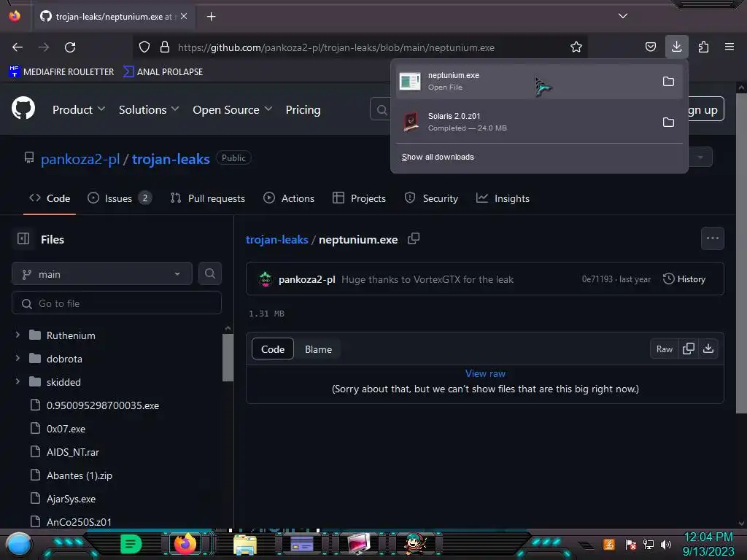Open the History link
The height and width of the screenshot is (560, 747).
(684, 279)
